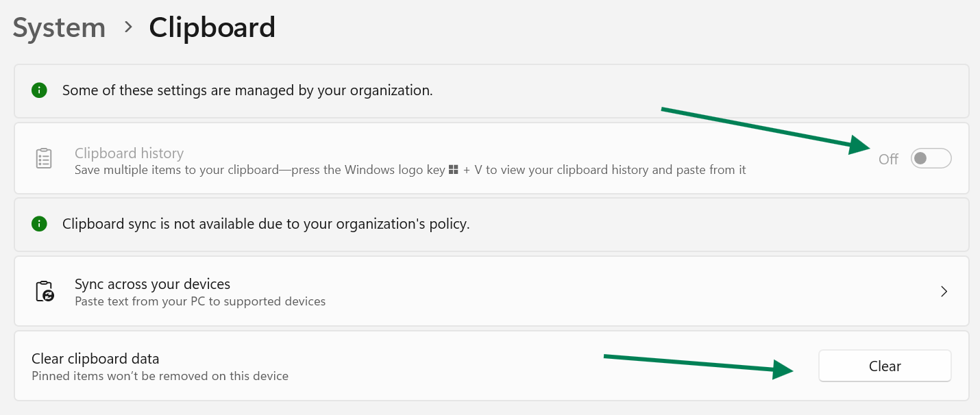Screen dimensions: 980x415
Task: Click the breadcrumb chevron after System
Action: click(x=127, y=27)
